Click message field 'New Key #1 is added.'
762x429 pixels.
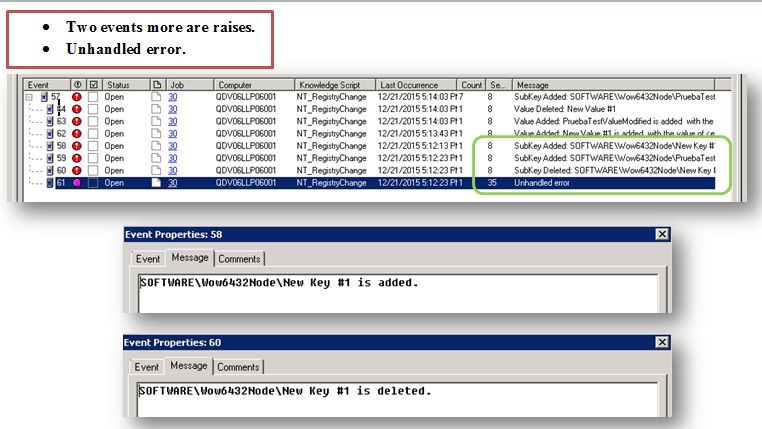[398, 293]
